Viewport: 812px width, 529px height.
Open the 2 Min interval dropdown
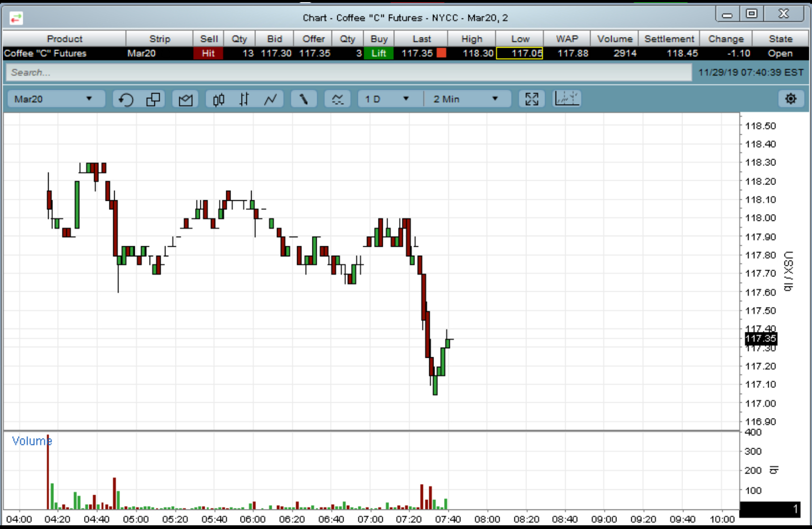467,99
